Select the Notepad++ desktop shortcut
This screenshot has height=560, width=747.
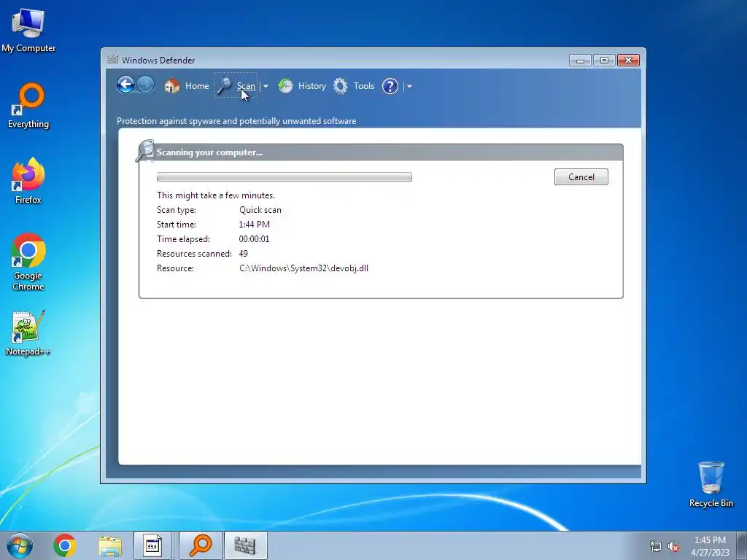(28, 333)
